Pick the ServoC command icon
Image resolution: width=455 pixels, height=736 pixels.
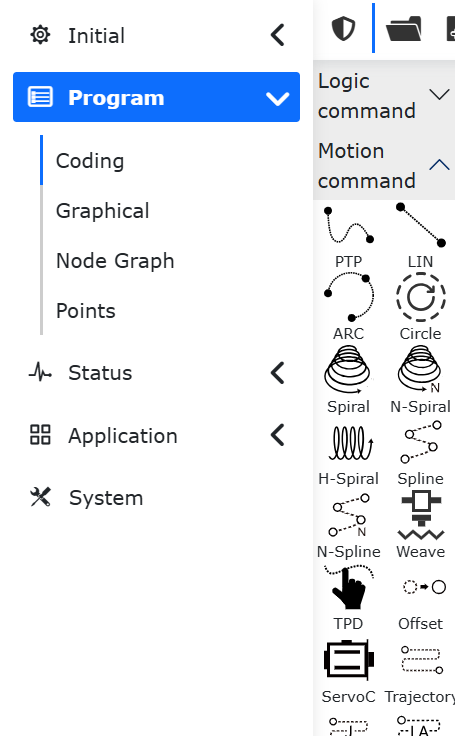pos(348,660)
